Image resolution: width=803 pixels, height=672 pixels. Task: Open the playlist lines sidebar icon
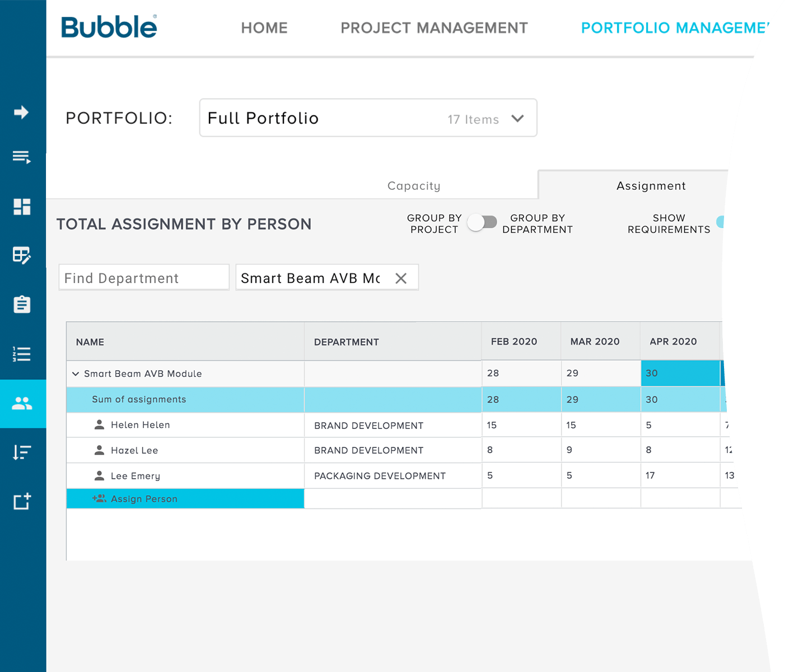[x=21, y=157]
